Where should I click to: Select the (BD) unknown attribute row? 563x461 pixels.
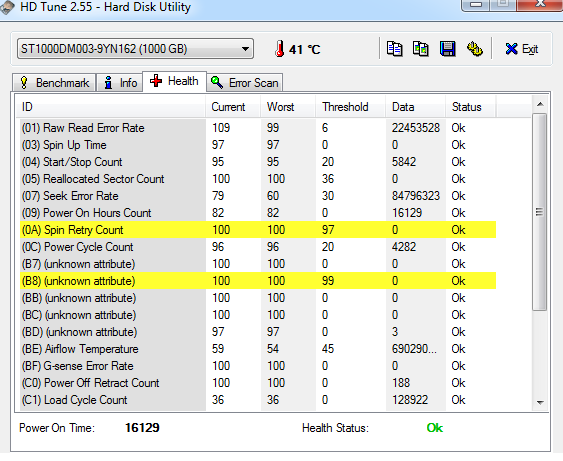258,332
